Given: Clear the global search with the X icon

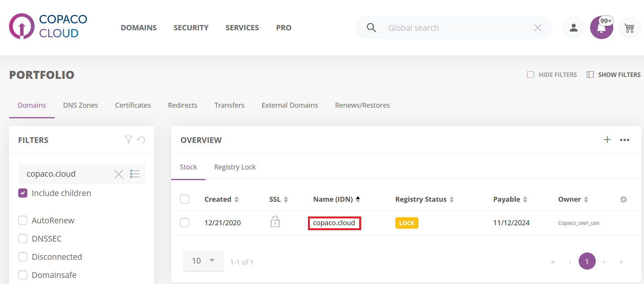Looking at the screenshot, I should pyautogui.click(x=538, y=28).
